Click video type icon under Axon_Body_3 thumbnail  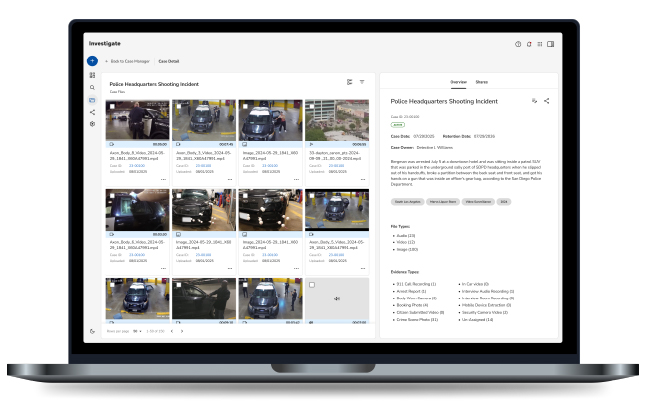coord(178,144)
